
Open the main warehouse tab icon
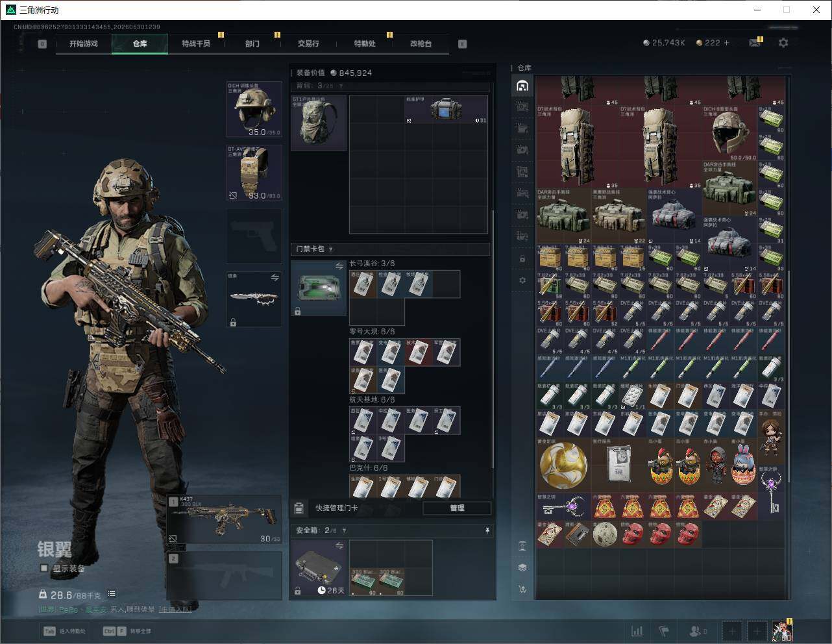click(x=522, y=86)
